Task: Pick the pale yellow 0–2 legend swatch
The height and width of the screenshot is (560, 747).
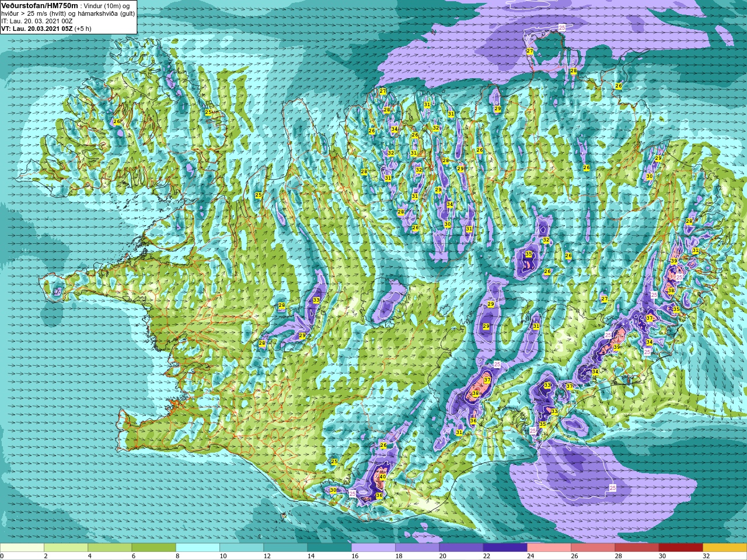Action: [22, 547]
